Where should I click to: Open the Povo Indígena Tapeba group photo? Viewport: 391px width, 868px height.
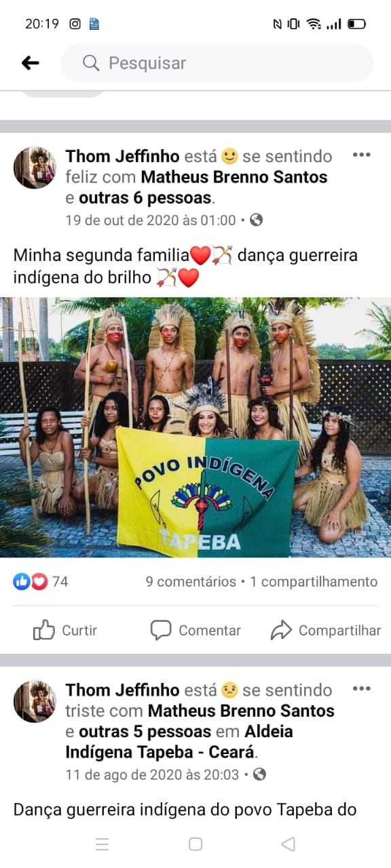[195, 427]
